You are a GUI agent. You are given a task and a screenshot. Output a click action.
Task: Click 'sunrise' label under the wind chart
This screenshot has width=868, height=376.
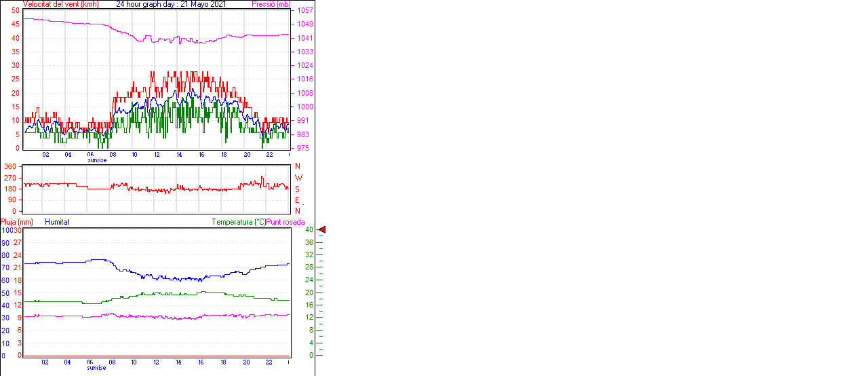coord(97,160)
